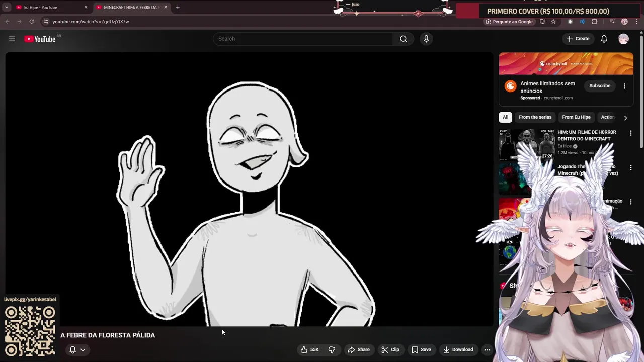The image size is (644, 362).
Task: Focus the YouTube search field
Action: coord(303,39)
